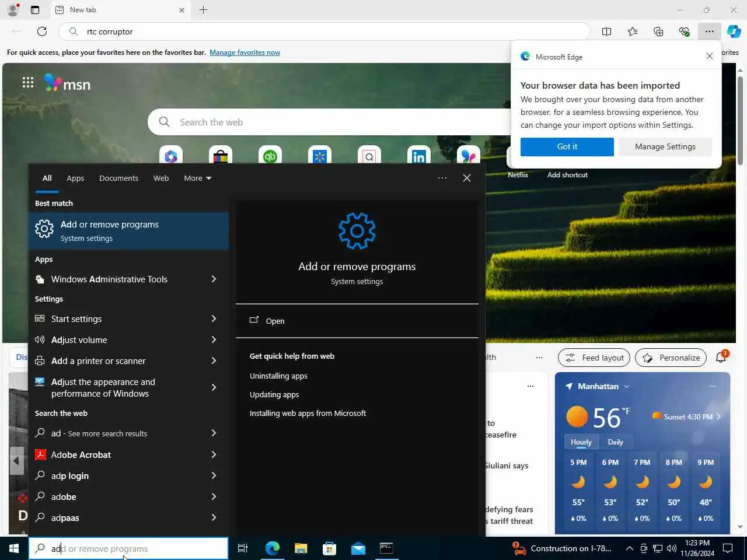Open the Edge split screen icon
747x560 pixels.
606,32
